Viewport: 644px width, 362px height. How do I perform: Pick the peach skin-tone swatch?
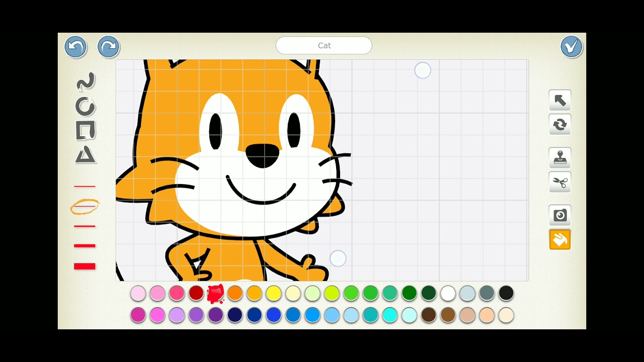[x=487, y=315]
